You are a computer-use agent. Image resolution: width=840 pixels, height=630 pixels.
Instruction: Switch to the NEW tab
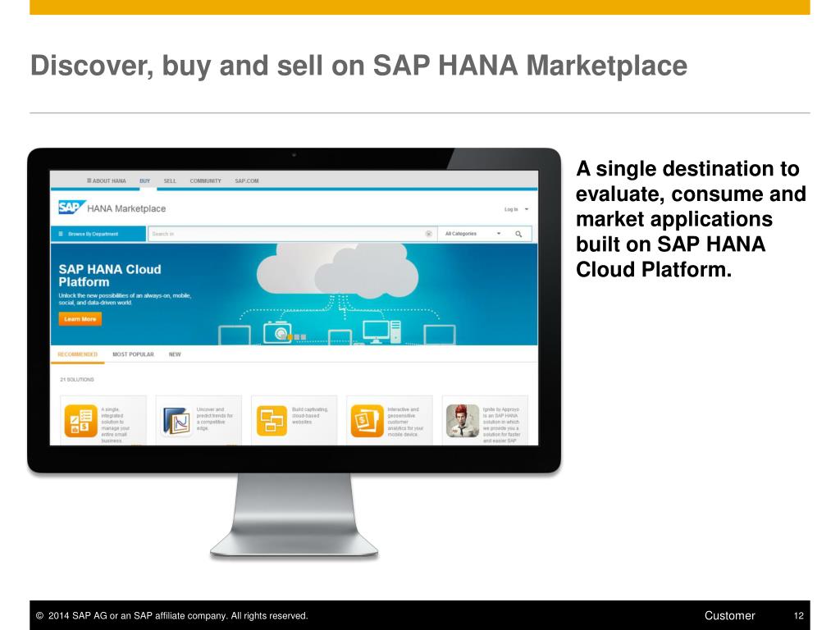coord(175,354)
